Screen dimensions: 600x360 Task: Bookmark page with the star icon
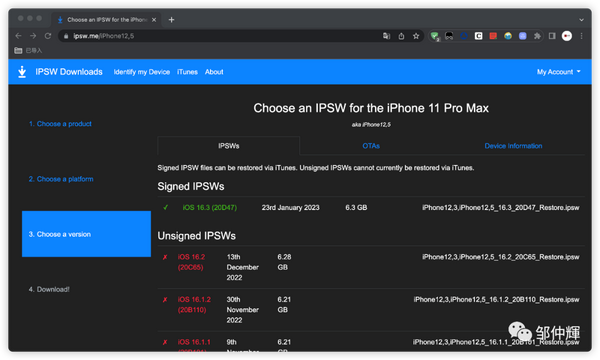(416, 36)
